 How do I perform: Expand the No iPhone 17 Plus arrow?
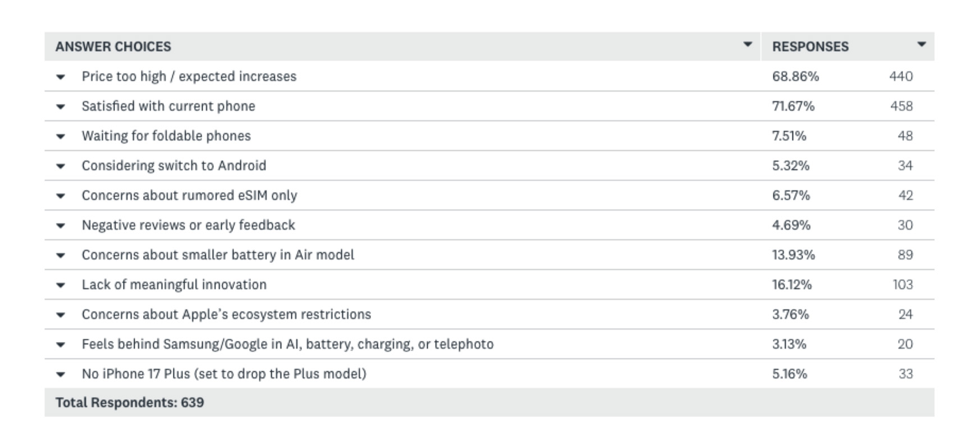61,375
